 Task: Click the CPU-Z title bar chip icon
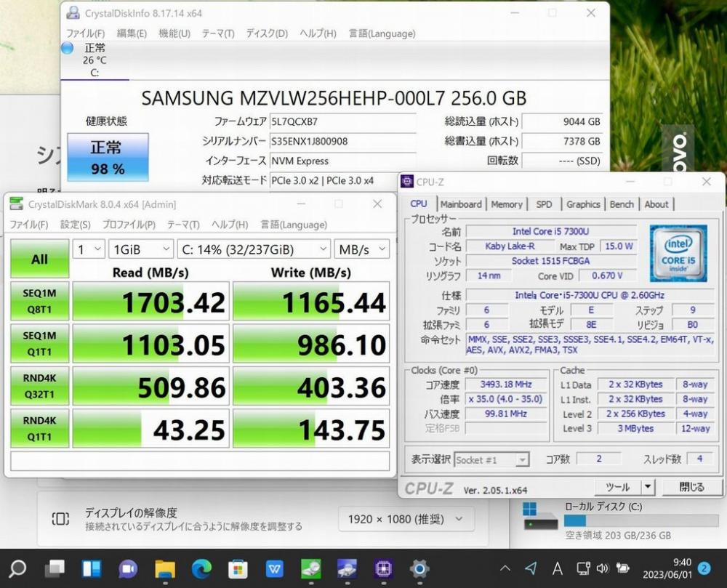pyautogui.click(x=407, y=181)
